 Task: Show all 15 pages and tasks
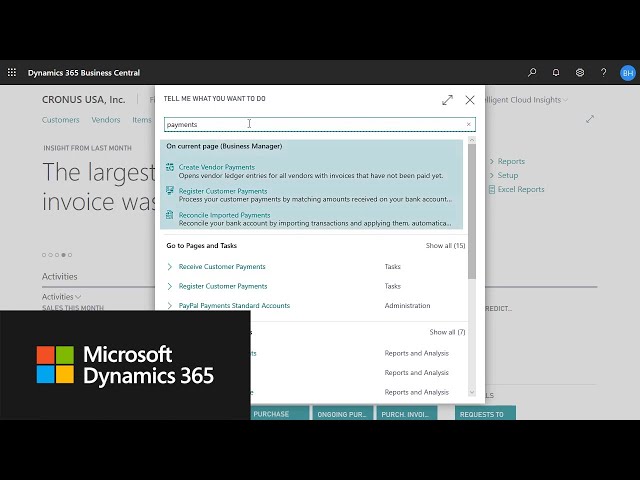445,246
